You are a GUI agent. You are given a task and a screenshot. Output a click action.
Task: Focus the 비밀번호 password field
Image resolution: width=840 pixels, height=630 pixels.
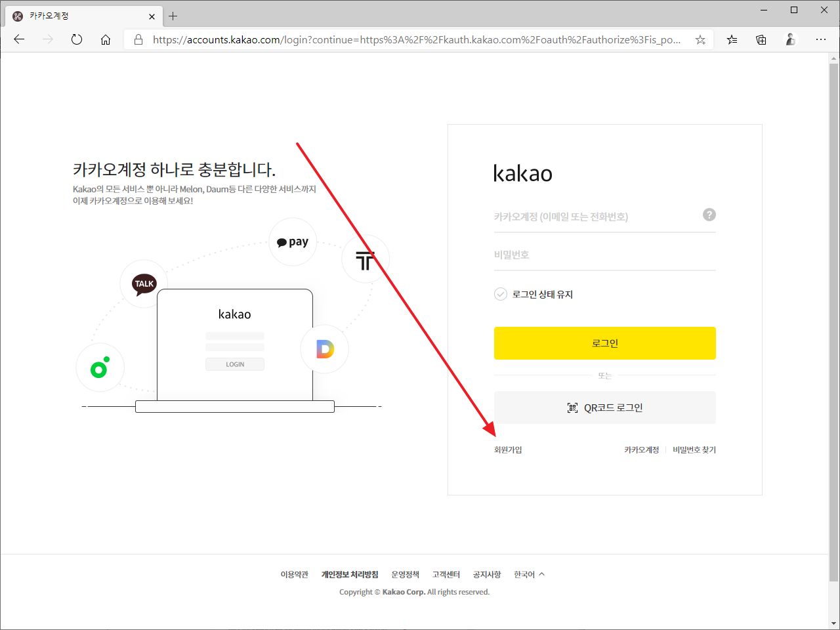tap(605, 255)
